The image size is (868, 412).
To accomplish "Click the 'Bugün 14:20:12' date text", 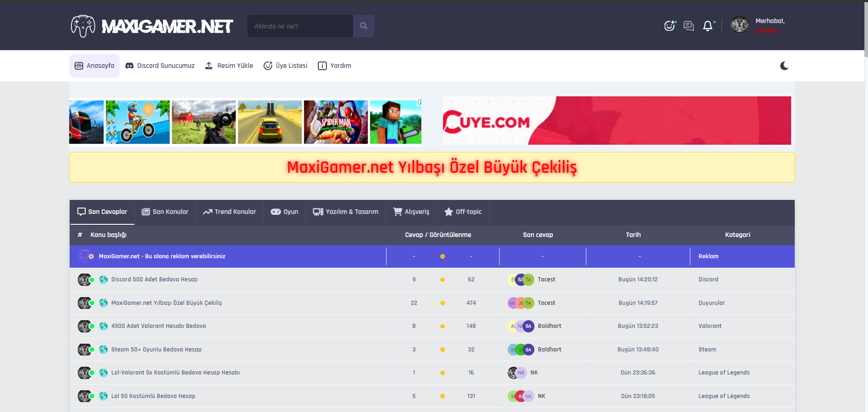I will 638,279.
